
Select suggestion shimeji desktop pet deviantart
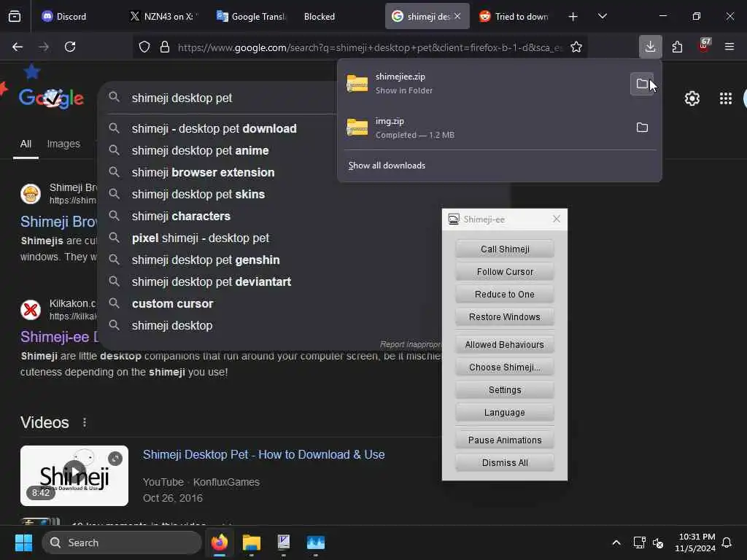211,282
